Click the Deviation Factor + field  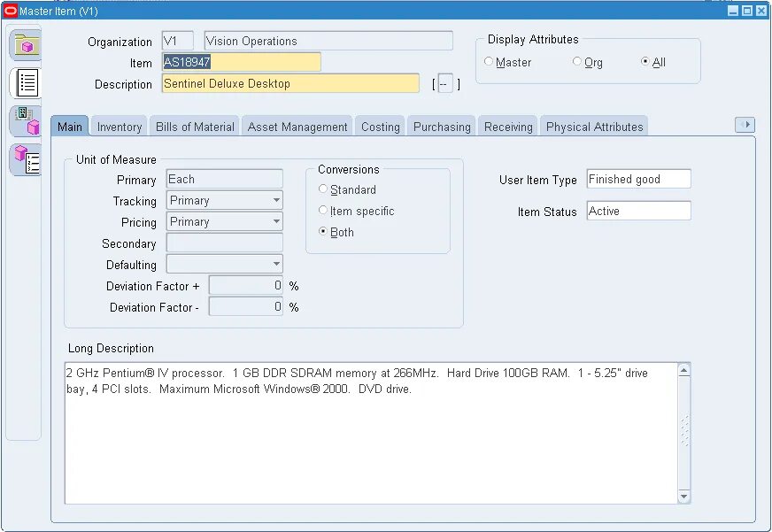(246, 285)
